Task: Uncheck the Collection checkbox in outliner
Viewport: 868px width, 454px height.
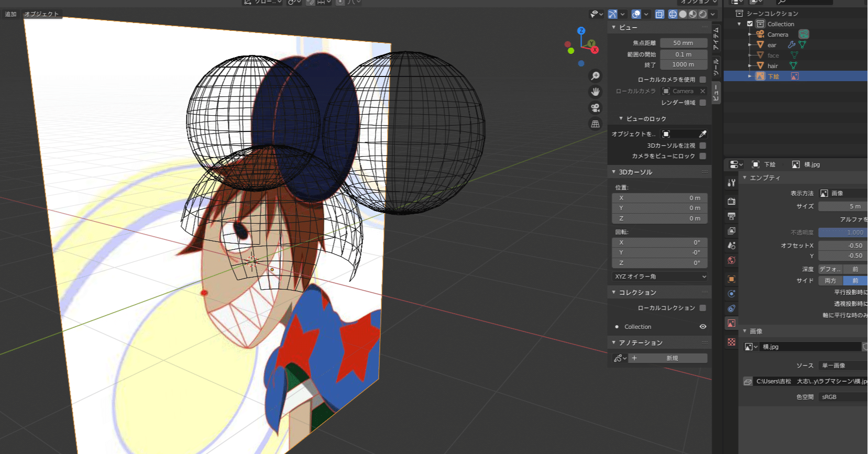Action: click(x=750, y=24)
